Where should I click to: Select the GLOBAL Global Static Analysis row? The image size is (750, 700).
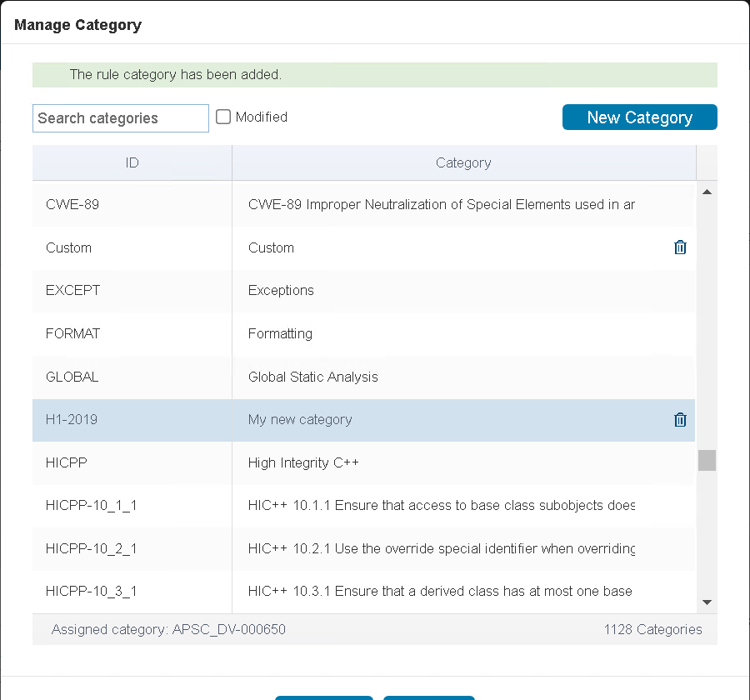pyautogui.click(x=363, y=377)
